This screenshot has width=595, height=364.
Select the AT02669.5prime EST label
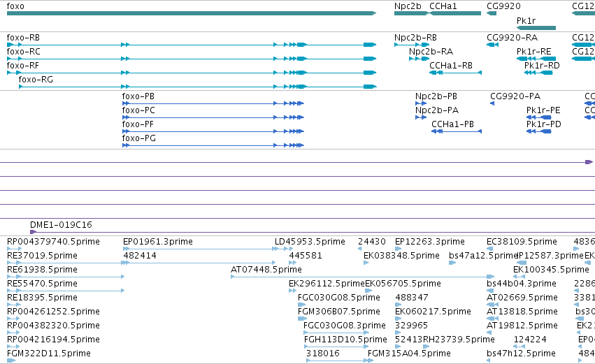pos(522,298)
